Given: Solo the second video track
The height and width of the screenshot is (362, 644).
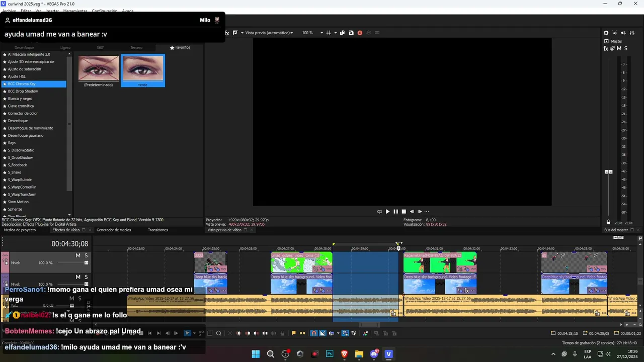Looking at the screenshot, I should tap(86, 277).
